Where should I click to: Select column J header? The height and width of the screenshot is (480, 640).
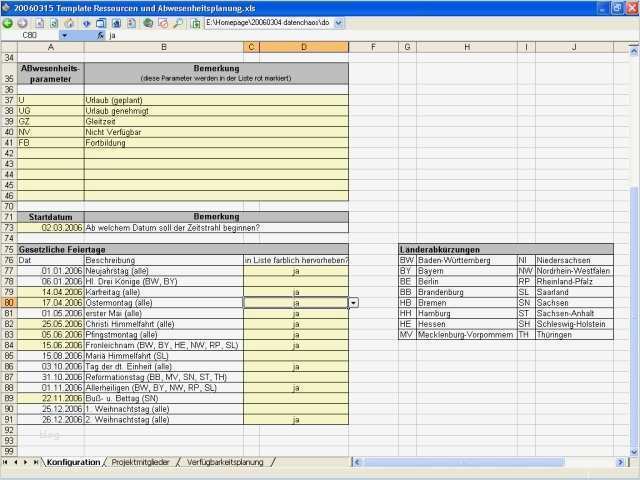pos(574,47)
